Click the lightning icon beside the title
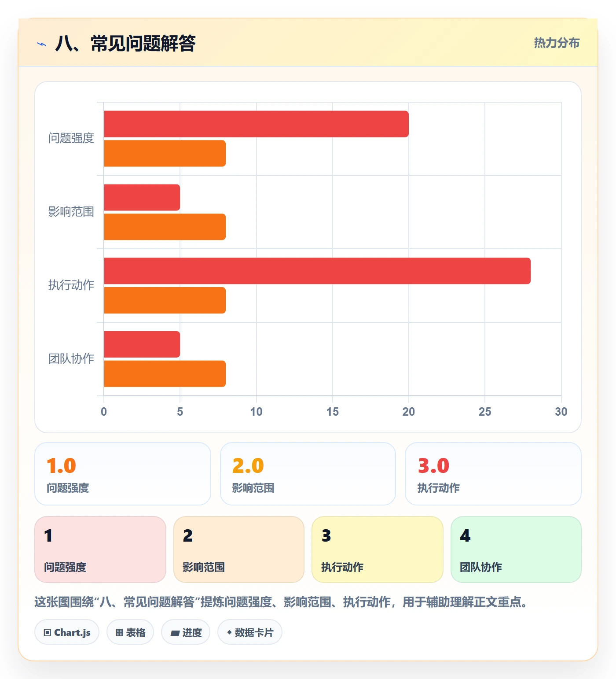The image size is (616, 679). [42, 44]
